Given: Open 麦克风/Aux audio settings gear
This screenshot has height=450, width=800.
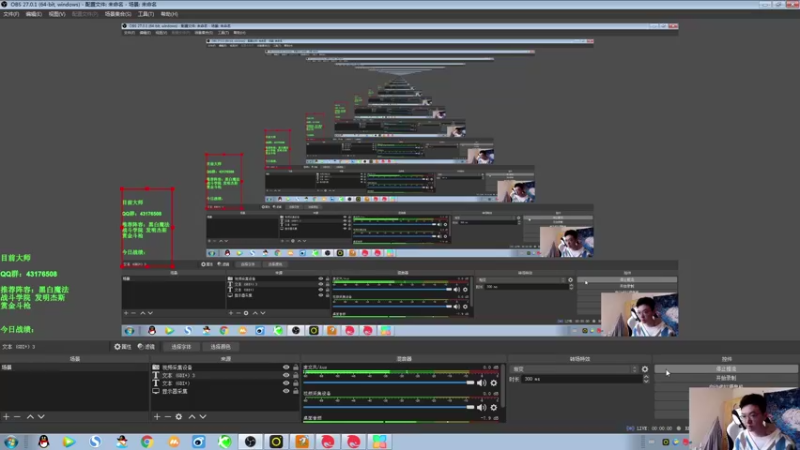Looking at the screenshot, I should 493,383.
